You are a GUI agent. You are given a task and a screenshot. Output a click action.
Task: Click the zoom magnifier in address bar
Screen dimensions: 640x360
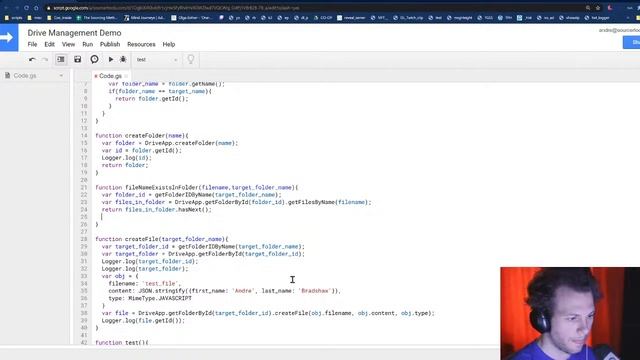588,8
